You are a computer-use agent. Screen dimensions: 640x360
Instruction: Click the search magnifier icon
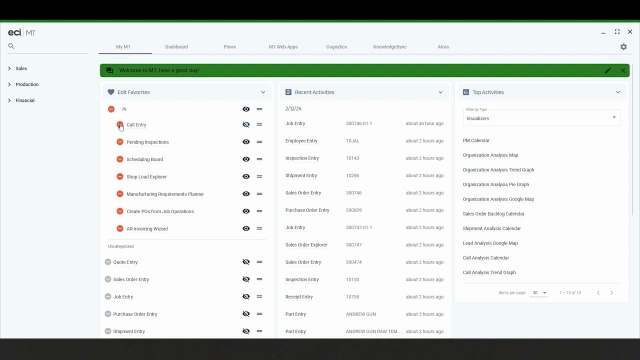click(11, 46)
